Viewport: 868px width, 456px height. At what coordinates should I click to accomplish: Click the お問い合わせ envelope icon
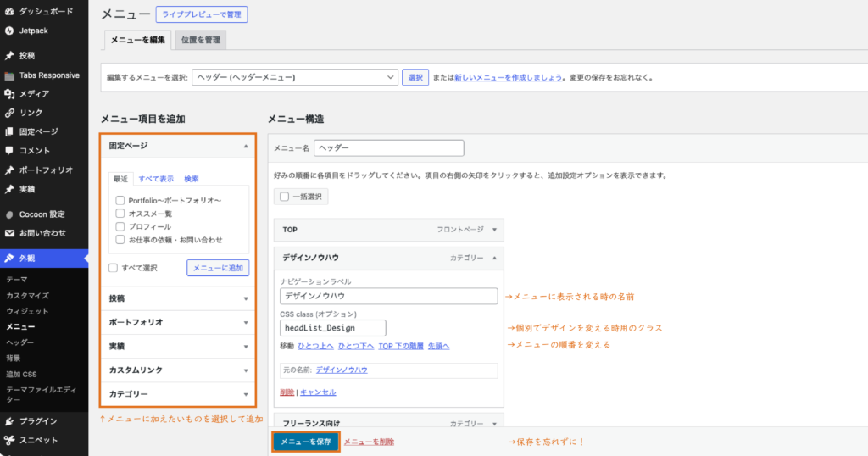click(x=9, y=233)
